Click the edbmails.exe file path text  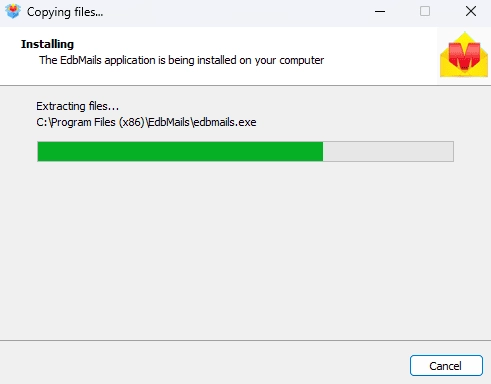coord(146,122)
